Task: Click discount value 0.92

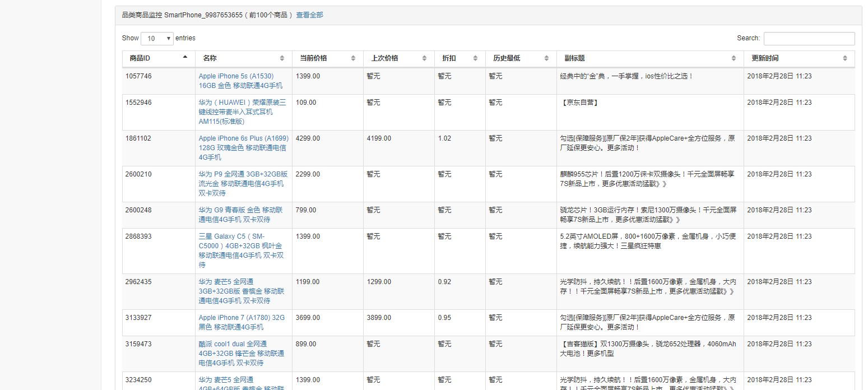Action: pyautogui.click(x=444, y=282)
